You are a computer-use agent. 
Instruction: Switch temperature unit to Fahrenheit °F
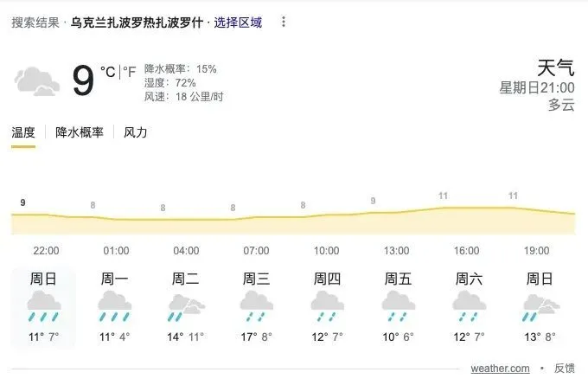pyautogui.click(x=130, y=71)
